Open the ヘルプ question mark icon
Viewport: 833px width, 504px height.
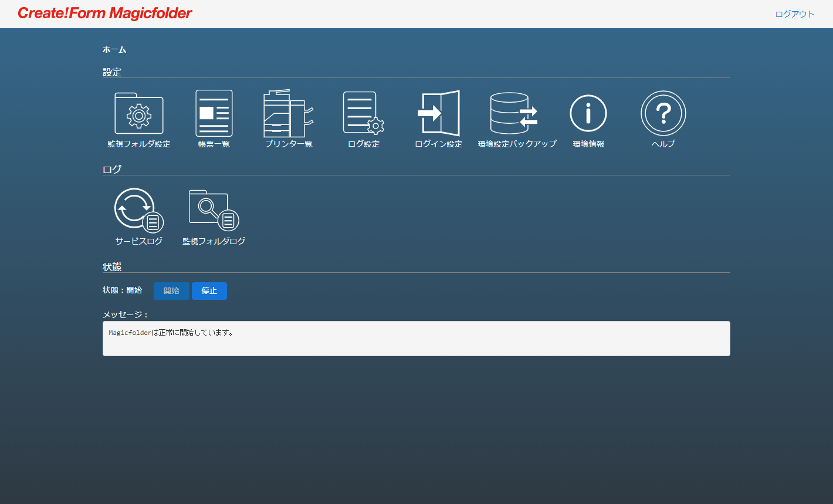[663, 114]
